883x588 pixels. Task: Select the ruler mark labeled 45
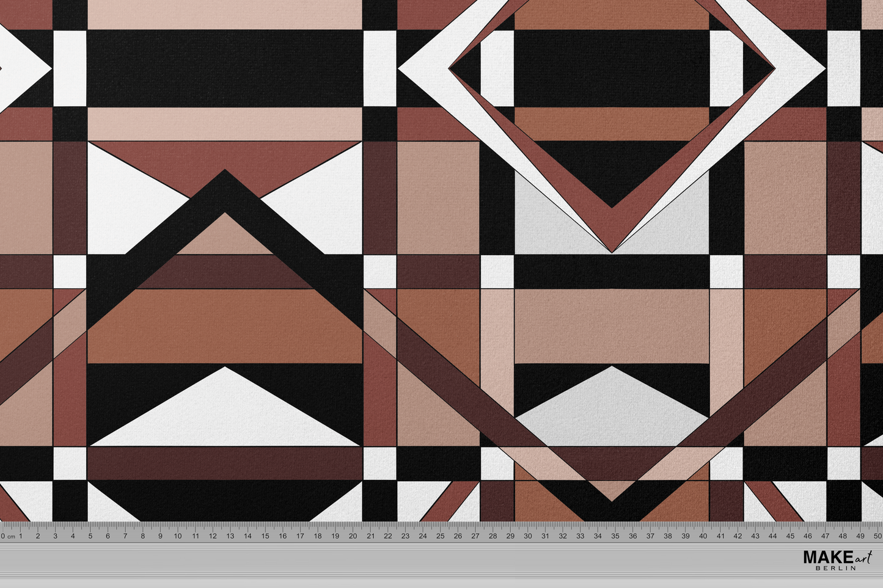790,536
